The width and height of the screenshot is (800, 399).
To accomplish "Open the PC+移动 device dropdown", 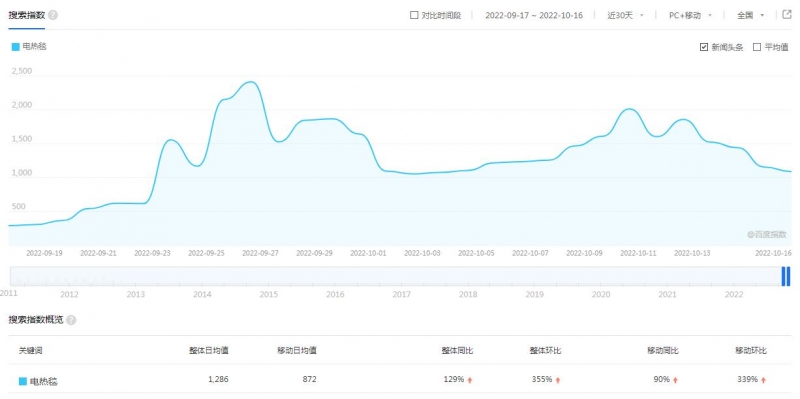I will (x=690, y=15).
